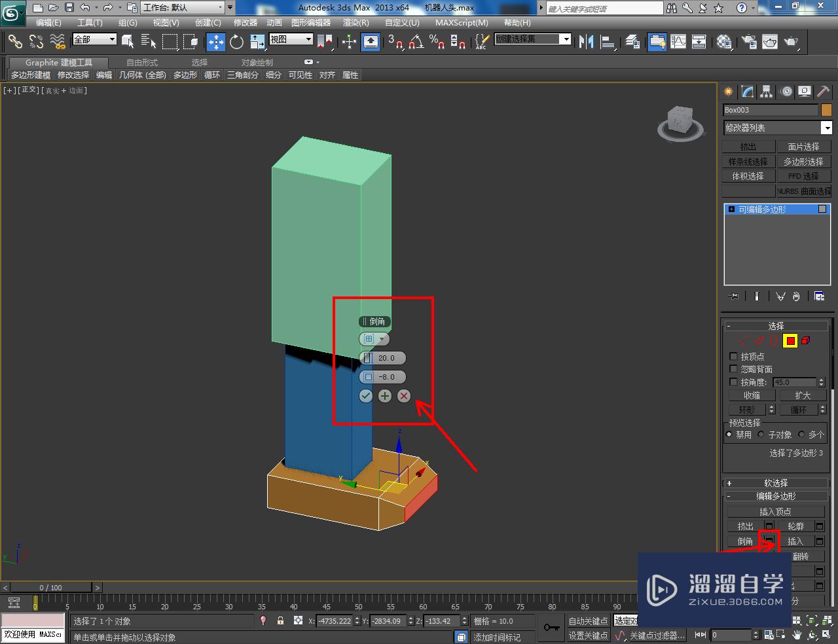Choose Rectangular Selection Region tool
This screenshot has height=644, width=838.
point(170,42)
